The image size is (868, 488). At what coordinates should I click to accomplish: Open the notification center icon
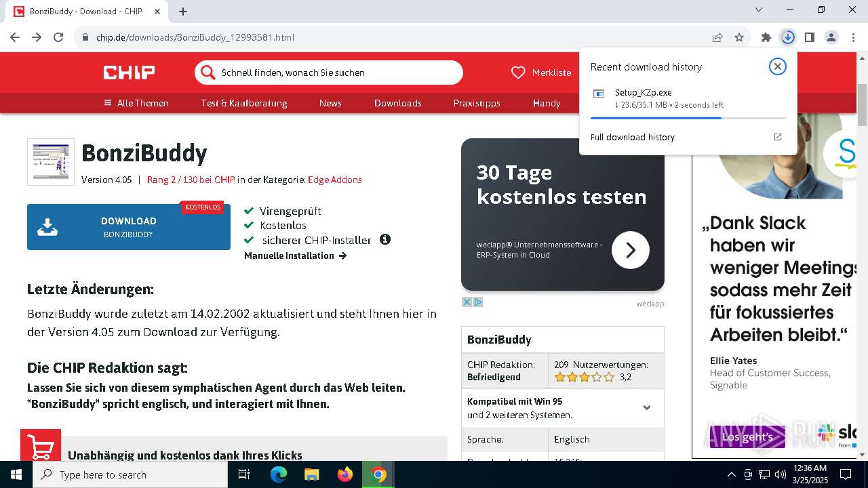click(846, 474)
